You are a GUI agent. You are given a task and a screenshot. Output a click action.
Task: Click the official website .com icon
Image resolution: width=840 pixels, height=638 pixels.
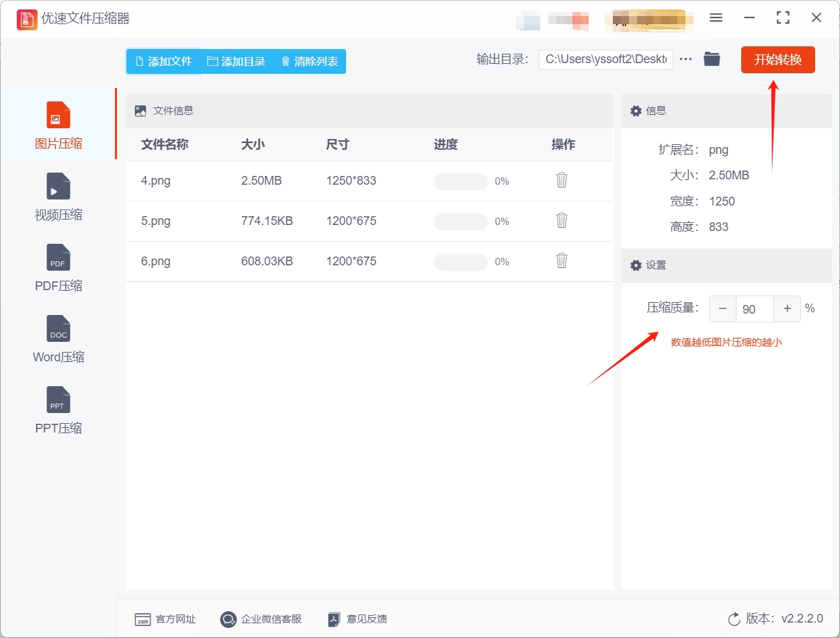[x=142, y=620]
